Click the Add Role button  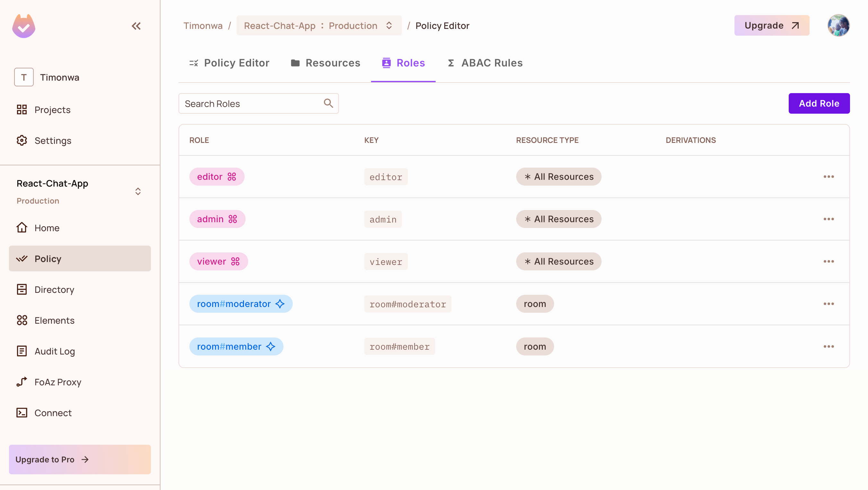819,103
